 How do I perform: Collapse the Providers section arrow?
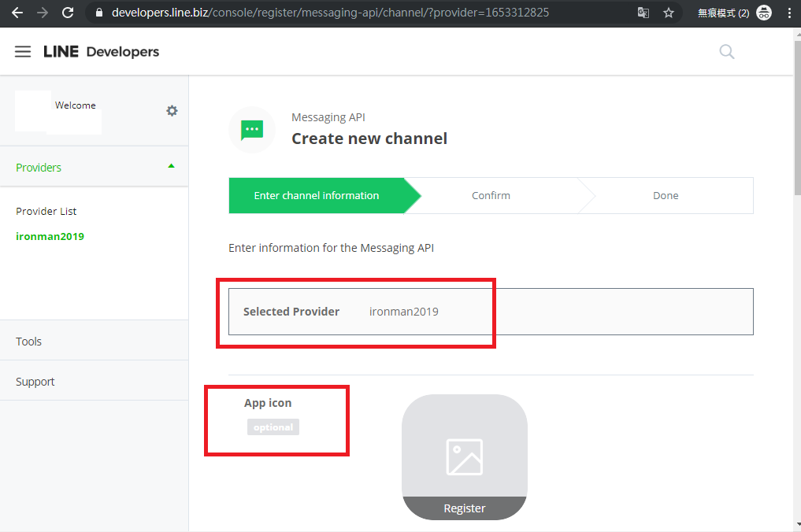(171, 166)
